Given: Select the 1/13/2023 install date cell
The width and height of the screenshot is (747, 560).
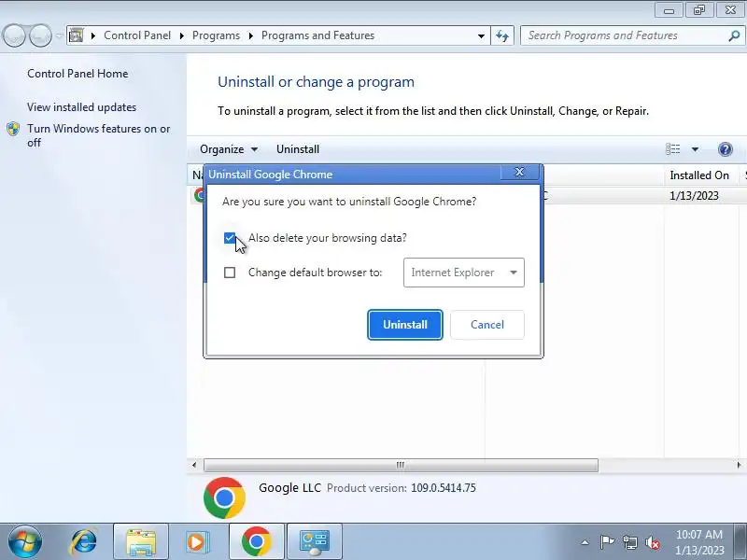Looking at the screenshot, I should click(x=694, y=196).
